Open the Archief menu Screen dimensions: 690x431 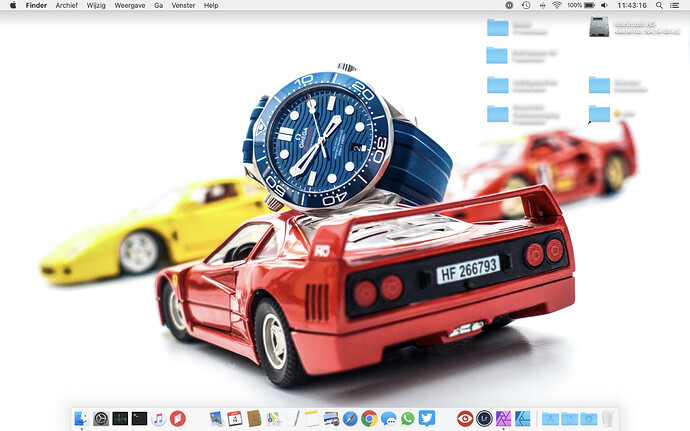coord(66,5)
